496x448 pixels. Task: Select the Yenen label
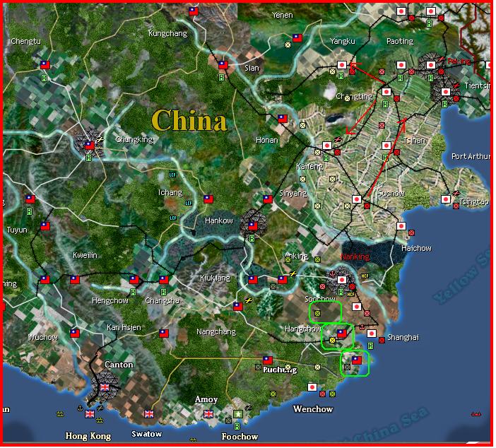(283, 15)
